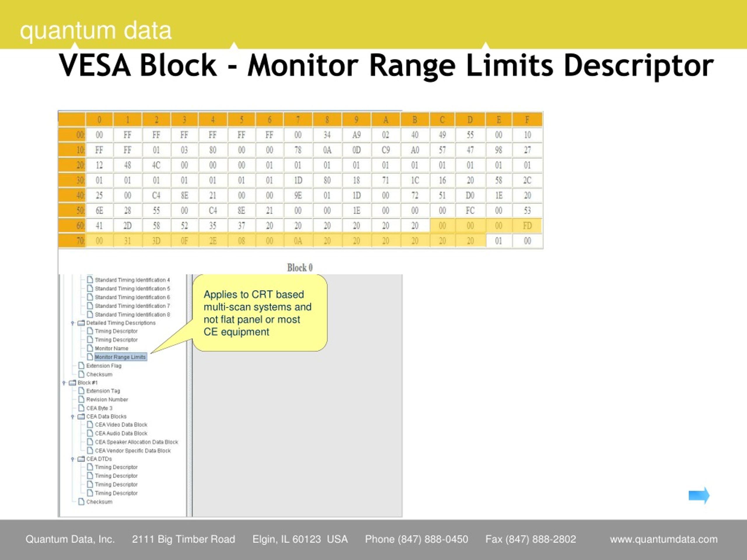
Task: Click the page icon beside Monitor Name
Action: pyautogui.click(x=90, y=348)
